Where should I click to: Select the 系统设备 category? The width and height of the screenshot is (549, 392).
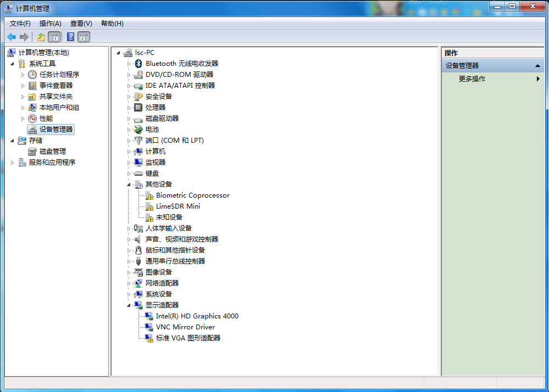click(159, 294)
